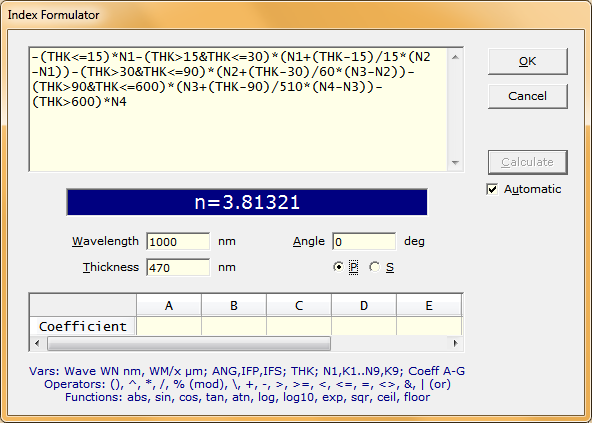Click the formula area scroll up arrow
This screenshot has height=423, width=592.
(x=455, y=57)
